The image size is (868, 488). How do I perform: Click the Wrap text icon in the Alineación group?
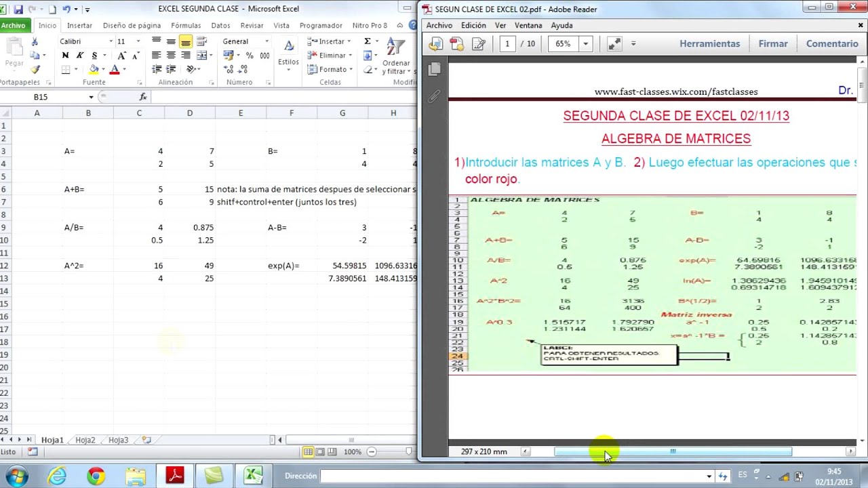click(x=201, y=41)
